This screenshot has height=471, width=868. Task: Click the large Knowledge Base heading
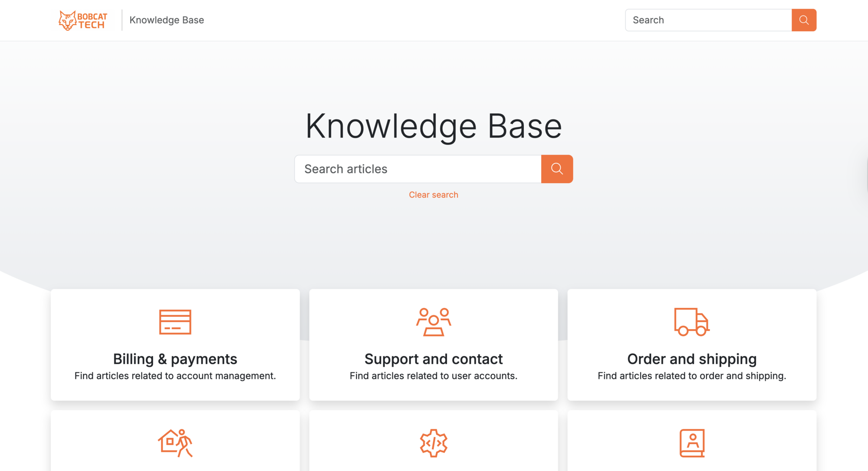pyautogui.click(x=434, y=126)
